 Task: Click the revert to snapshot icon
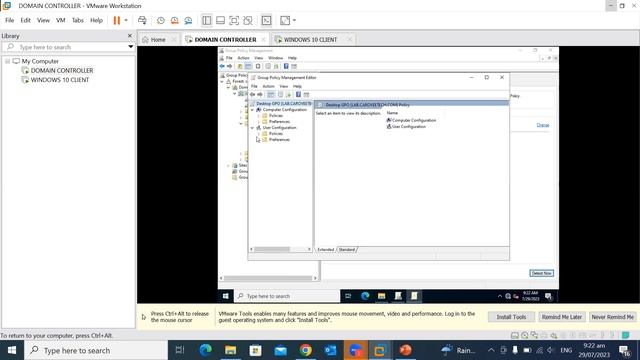(175, 20)
